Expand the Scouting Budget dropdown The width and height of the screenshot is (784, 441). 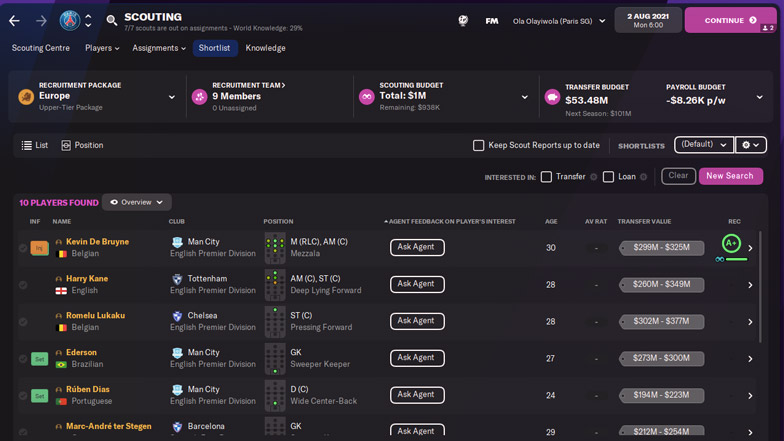[x=524, y=97]
